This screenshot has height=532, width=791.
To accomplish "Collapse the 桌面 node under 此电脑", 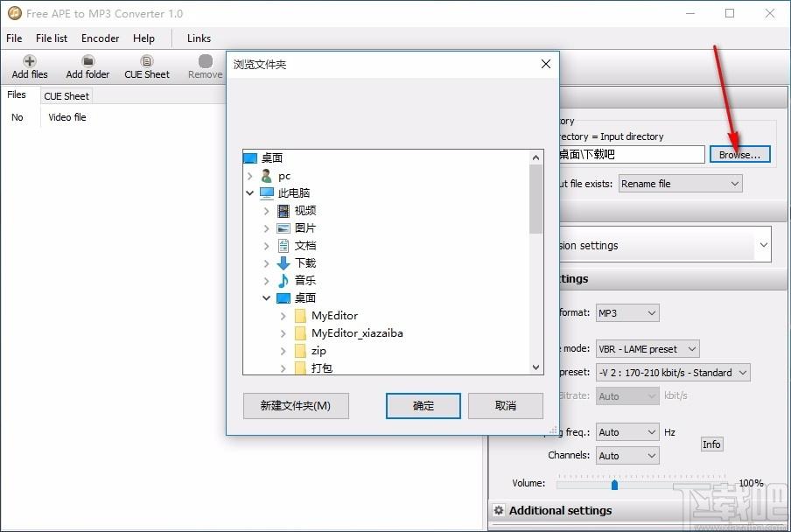I will 266,298.
